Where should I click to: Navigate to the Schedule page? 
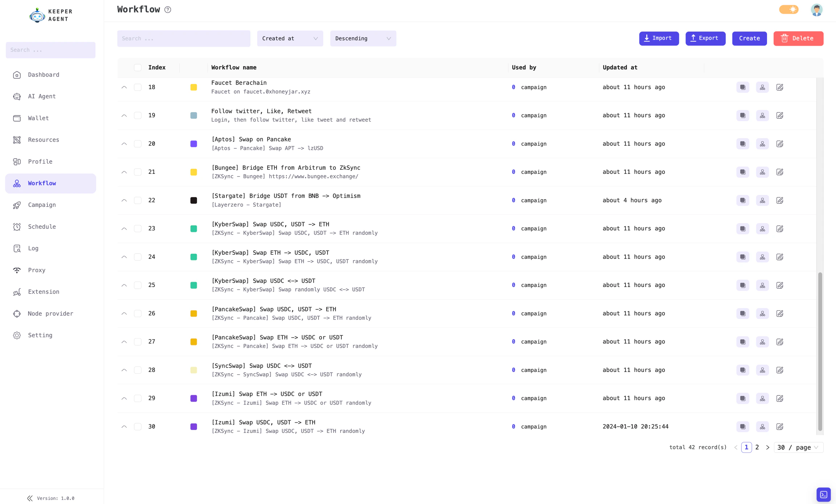click(x=42, y=226)
